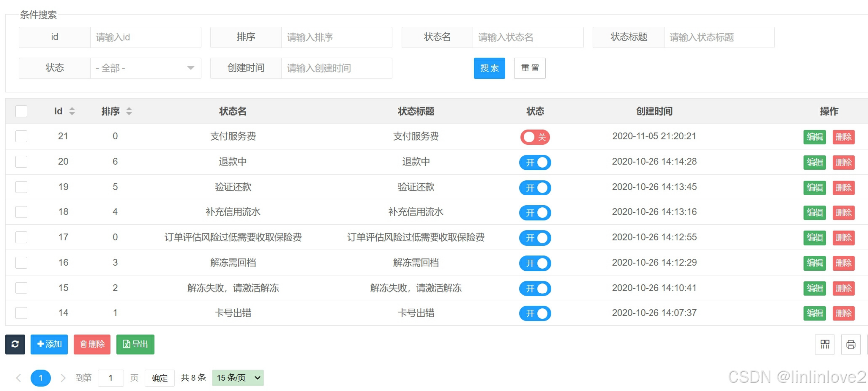Image resolution: width=868 pixels, height=391 pixels.
Task: Turn off status switch for 验证还款
Action: pos(535,188)
